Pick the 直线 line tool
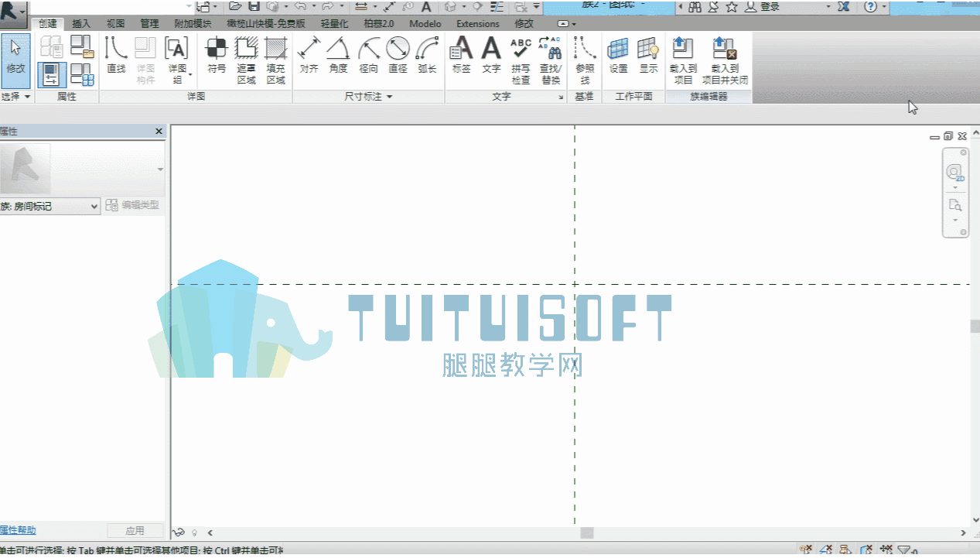Screen dimensions: 980x558 coord(116,56)
